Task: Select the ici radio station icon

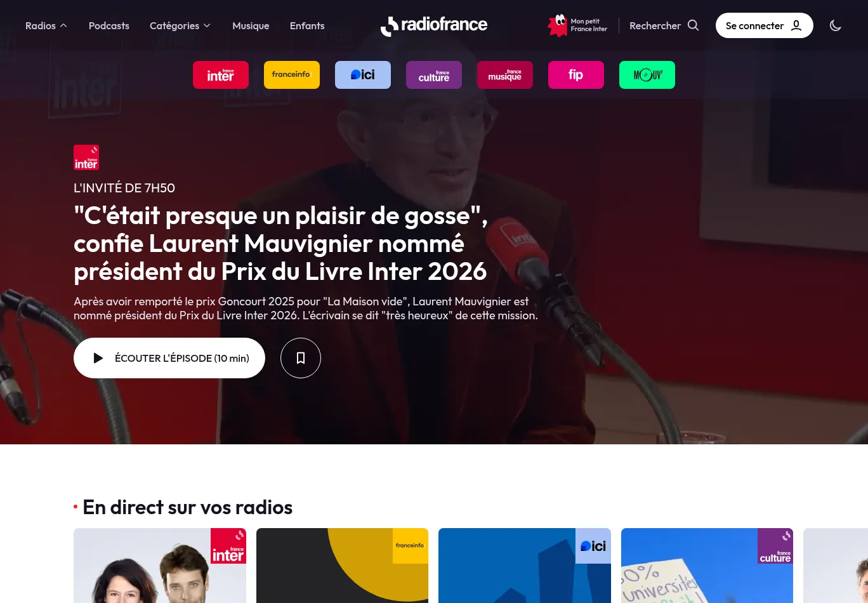Action: 363,75
